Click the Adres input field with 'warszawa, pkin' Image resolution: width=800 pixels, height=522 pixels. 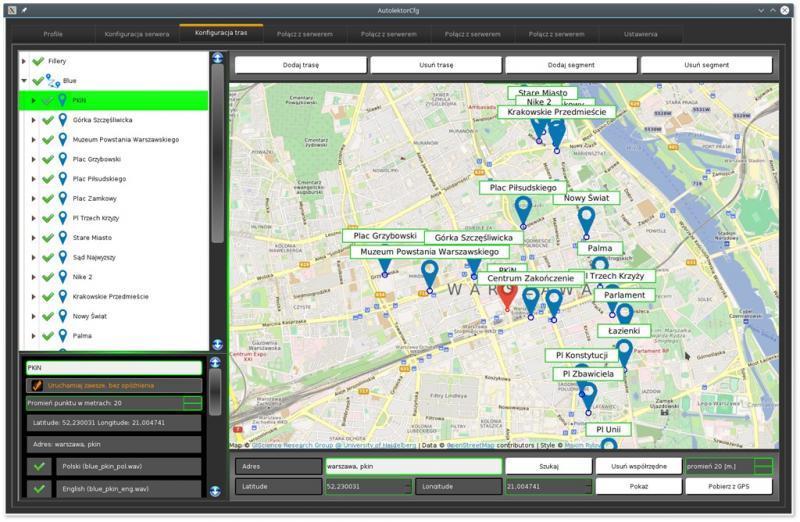click(x=414, y=466)
